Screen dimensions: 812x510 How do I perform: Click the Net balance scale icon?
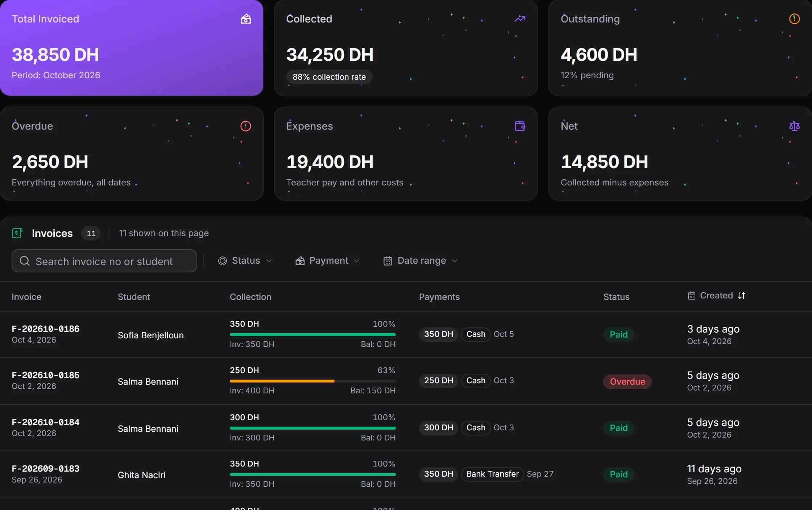(x=794, y=126)
